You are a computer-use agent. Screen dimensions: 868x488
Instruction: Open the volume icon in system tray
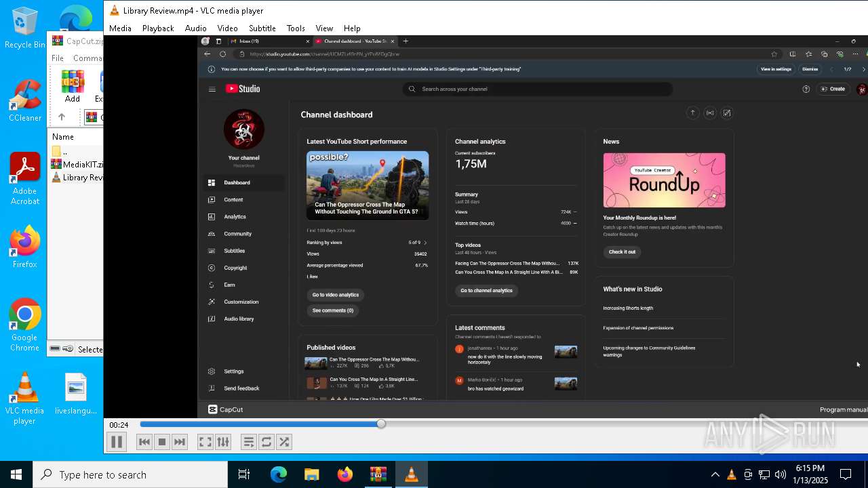click(x=781, y=474)
